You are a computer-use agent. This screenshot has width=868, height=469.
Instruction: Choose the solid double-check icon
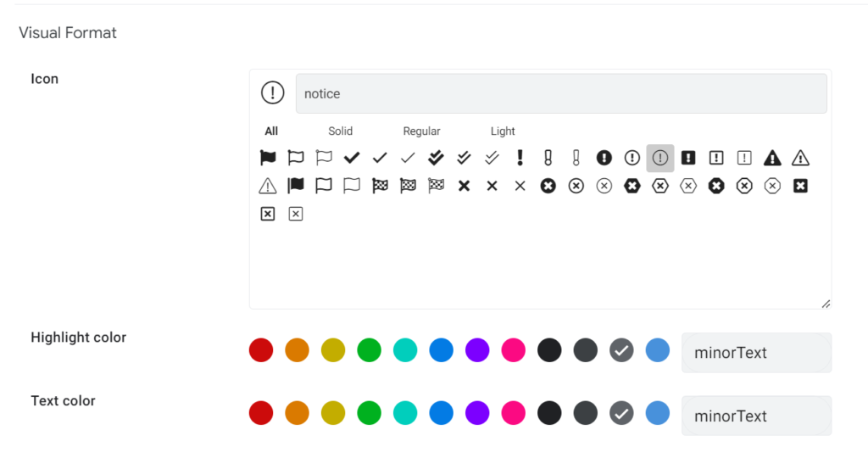click(x=436, y=158)
